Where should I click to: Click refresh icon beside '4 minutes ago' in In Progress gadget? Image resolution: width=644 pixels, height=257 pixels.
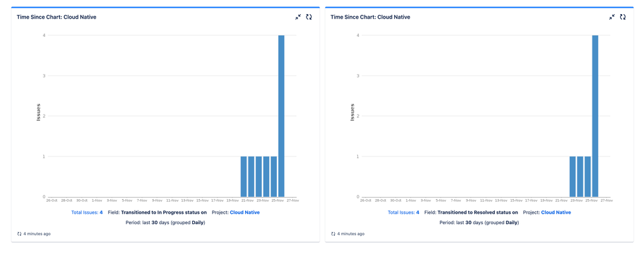coord(19,234)
